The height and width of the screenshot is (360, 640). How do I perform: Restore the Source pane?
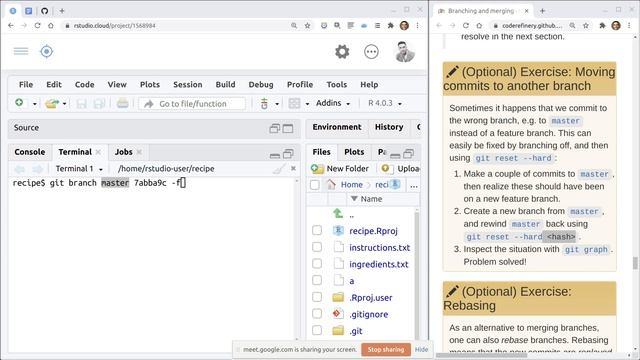275,129
